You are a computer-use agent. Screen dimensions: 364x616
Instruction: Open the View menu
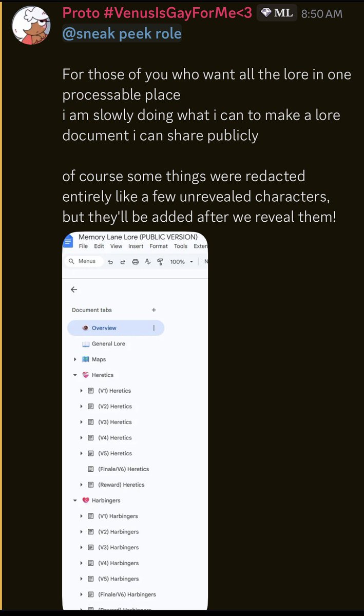pyautogui.click(x=117, y=246)
